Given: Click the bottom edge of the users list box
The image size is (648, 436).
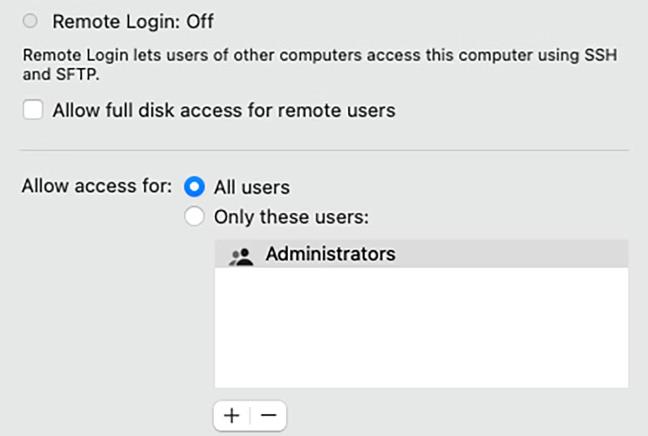Looking at the screenshot, I should point(420,387).
